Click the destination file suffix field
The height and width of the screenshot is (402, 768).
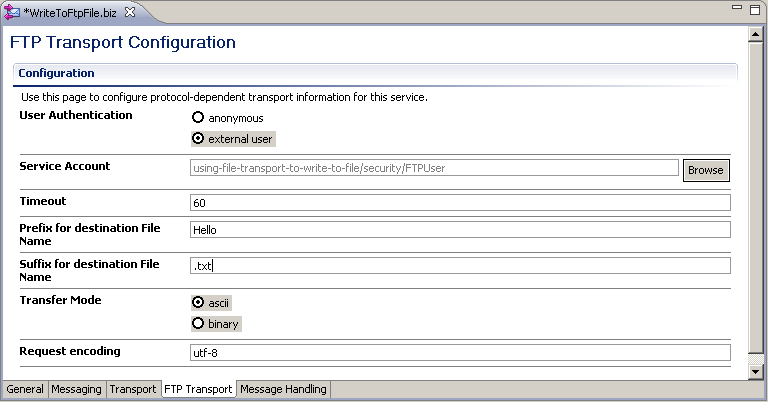[x=459, y=266]
